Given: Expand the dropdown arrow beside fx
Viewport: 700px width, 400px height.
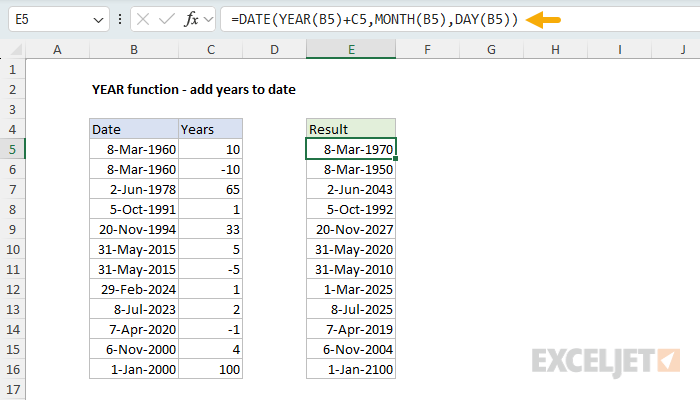Looking at the screenshot, I should click(x=208, y=20).
